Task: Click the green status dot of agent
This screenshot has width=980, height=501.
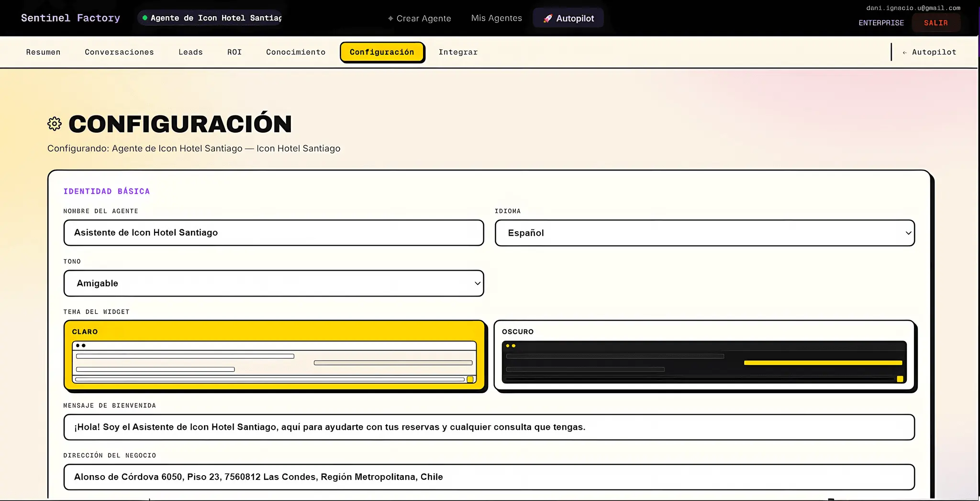Action: click(145, 18)
